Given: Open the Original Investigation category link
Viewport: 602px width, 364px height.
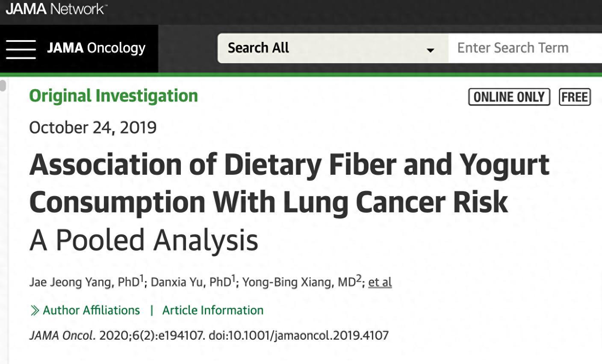Looking at the screenshot, I should coord(113,96).
